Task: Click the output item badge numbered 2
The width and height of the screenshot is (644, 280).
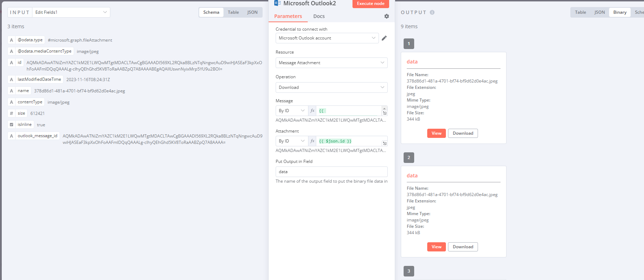Action: coord(409,158)
